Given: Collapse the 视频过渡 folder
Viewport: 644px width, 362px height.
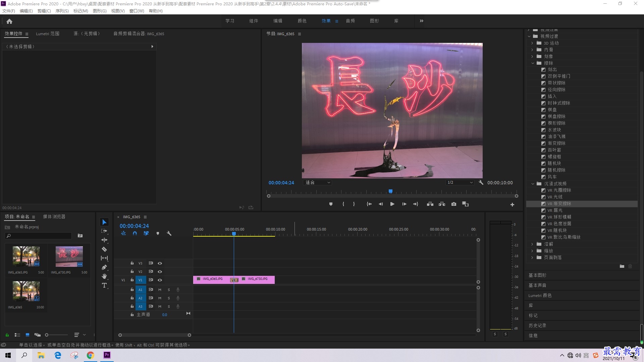Looking at the screenshot, I should pyautogui.click(x=529, y=36).
